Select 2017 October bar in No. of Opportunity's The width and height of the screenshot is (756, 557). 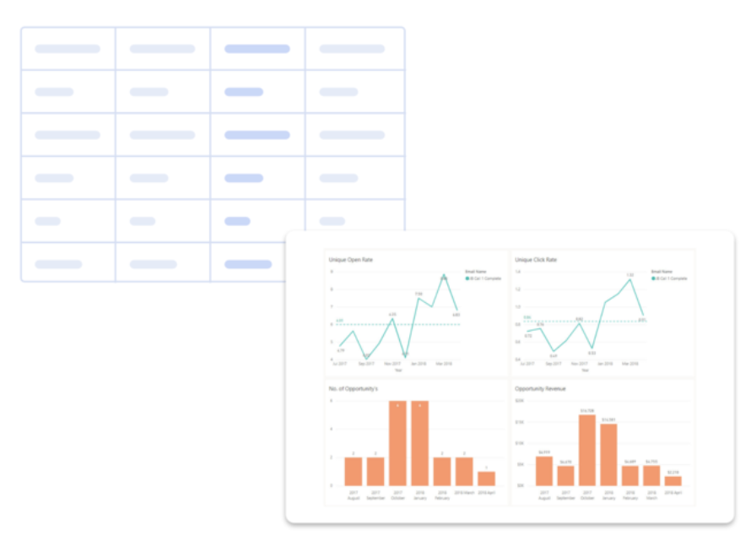397,443
